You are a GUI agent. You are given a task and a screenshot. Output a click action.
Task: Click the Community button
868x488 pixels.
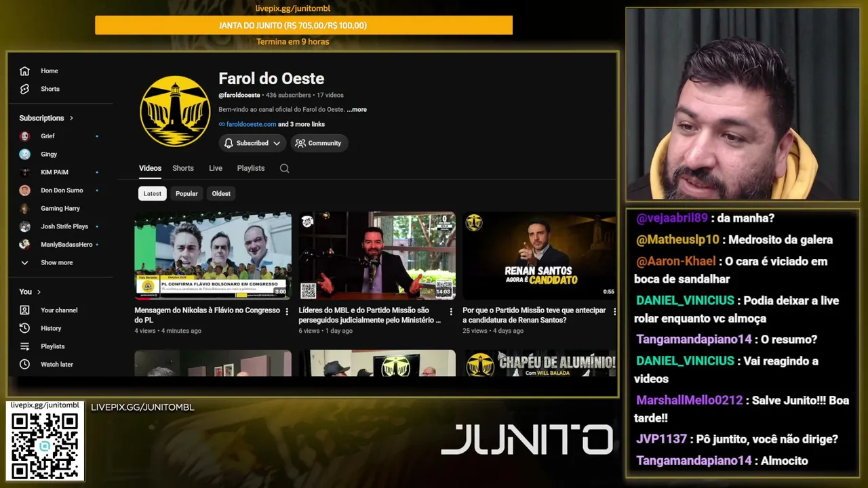[x=319, y=143]
